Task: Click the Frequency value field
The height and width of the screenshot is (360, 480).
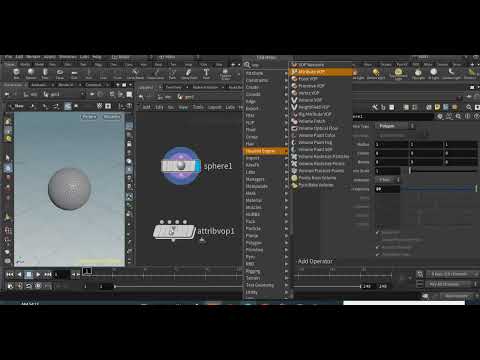Action: [x=388, y=189]
